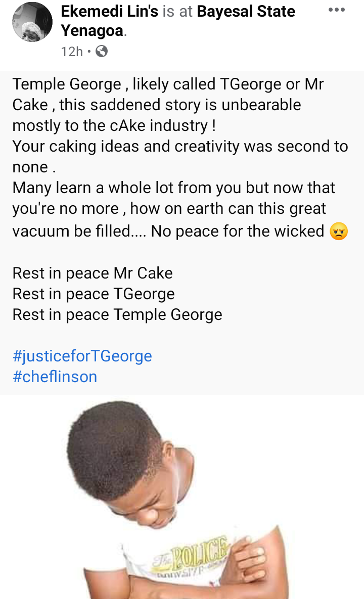Viewport: 364px width, 599px height.
Task: Open the Ekemedi Lin's profile name link
Action: pyautogui.click(x=110, y=12)
